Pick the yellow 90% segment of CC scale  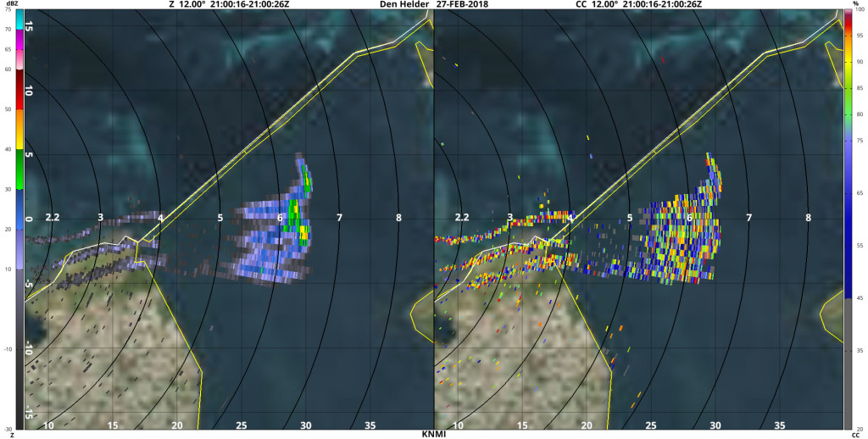tap(848, 62)
